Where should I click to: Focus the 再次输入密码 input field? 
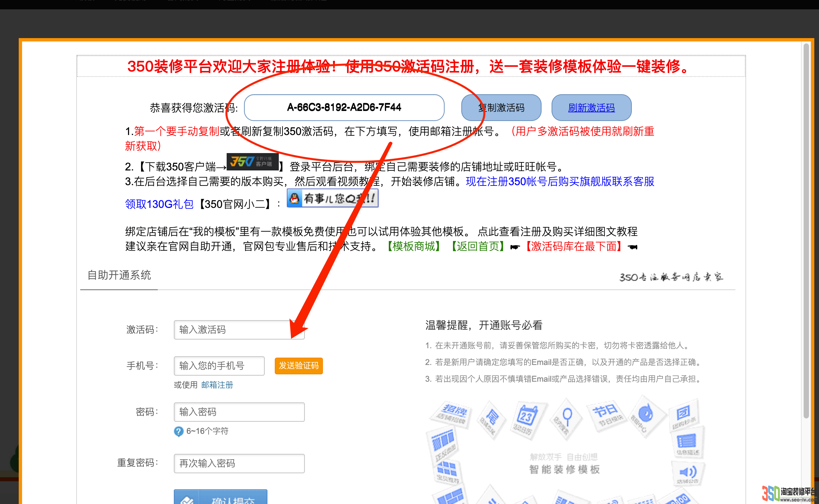pos(239,464)
